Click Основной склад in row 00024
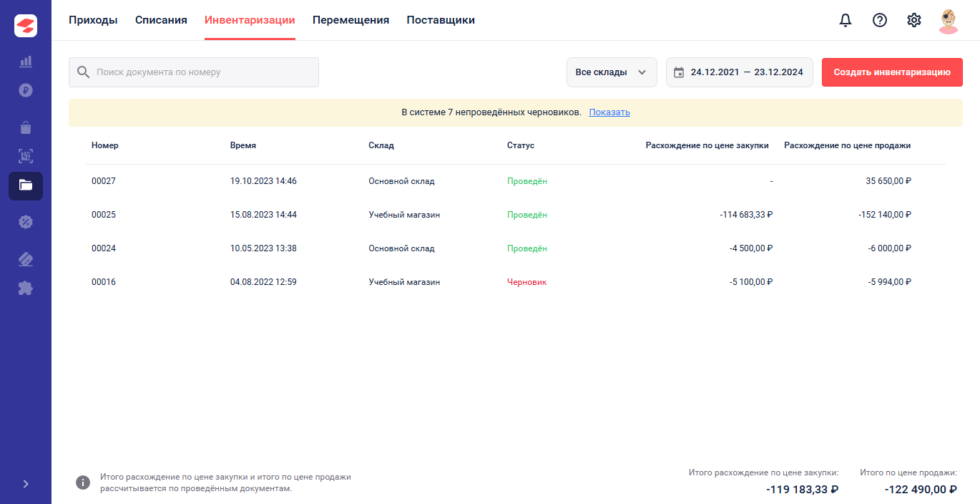This screenshot has width=980, height=504. point(401,248)
